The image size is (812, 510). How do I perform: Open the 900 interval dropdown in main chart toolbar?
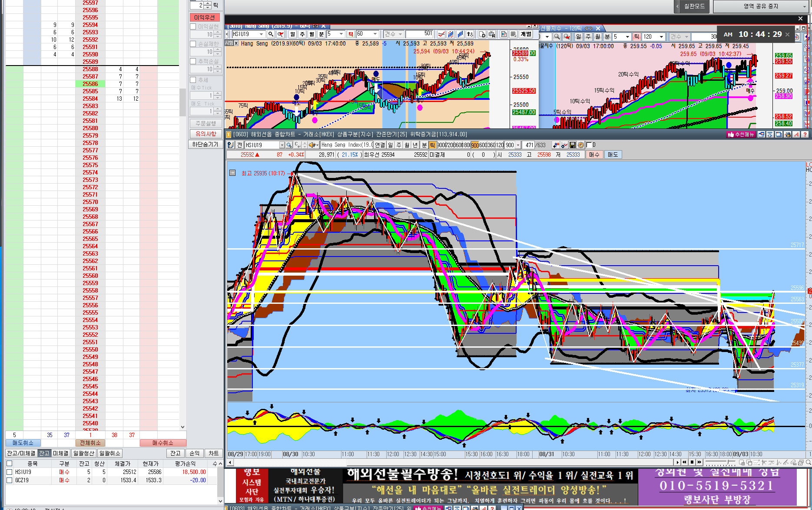[518, 145]
